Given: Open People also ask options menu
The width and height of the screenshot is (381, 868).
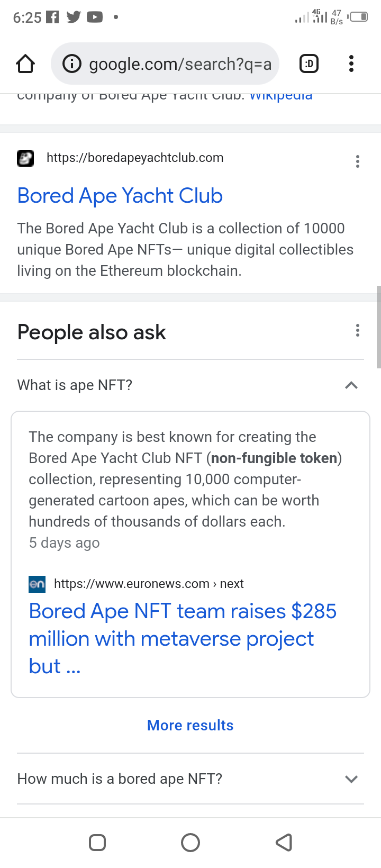Looking at the screenshot, I should pyautogui.click(x=358, y=331).
